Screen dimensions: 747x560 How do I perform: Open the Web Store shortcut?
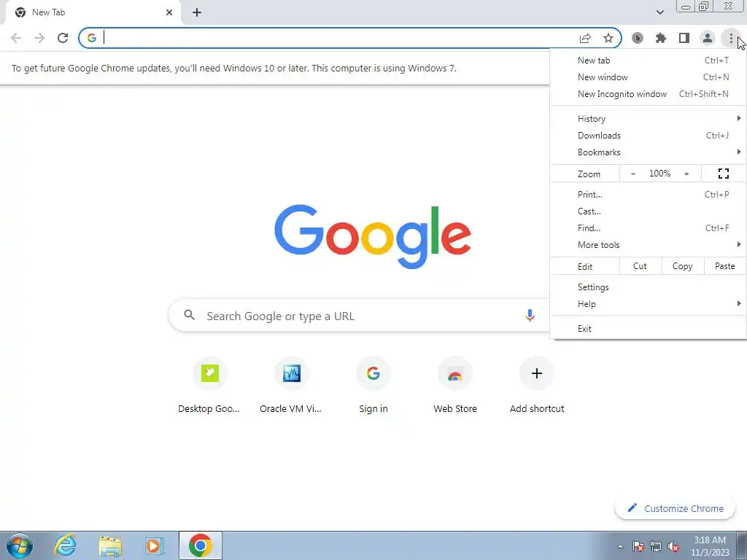pyautogui.click(x=455, y=386)
